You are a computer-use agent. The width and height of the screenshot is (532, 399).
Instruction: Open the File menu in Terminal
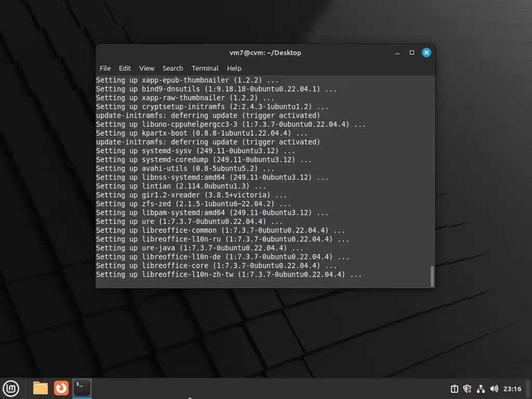105,68
